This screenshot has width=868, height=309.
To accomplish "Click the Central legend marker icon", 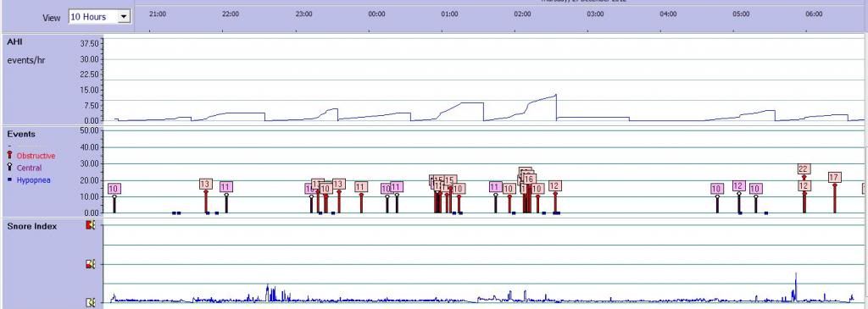I will [9, 167].
